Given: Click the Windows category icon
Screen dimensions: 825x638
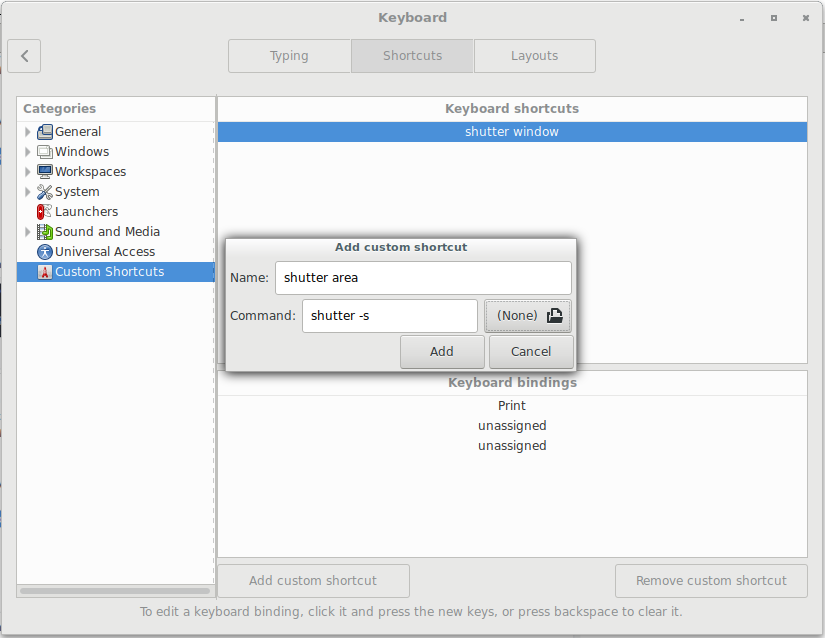Looking at the screenshot, I should pyautogui.click(x=45, y=152).
